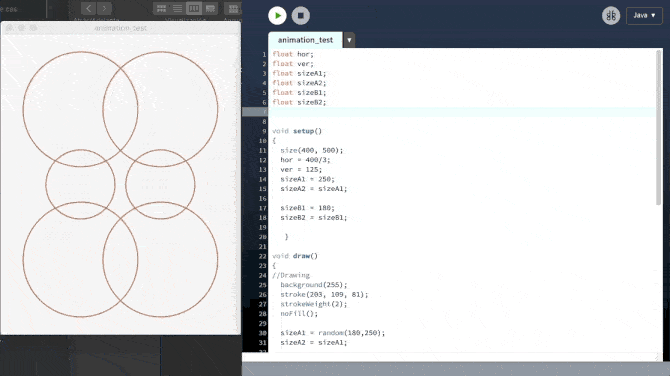This screenshot has height=376, width=670.
Task: Switch Finder to icon view
Action: coord(161,9)
